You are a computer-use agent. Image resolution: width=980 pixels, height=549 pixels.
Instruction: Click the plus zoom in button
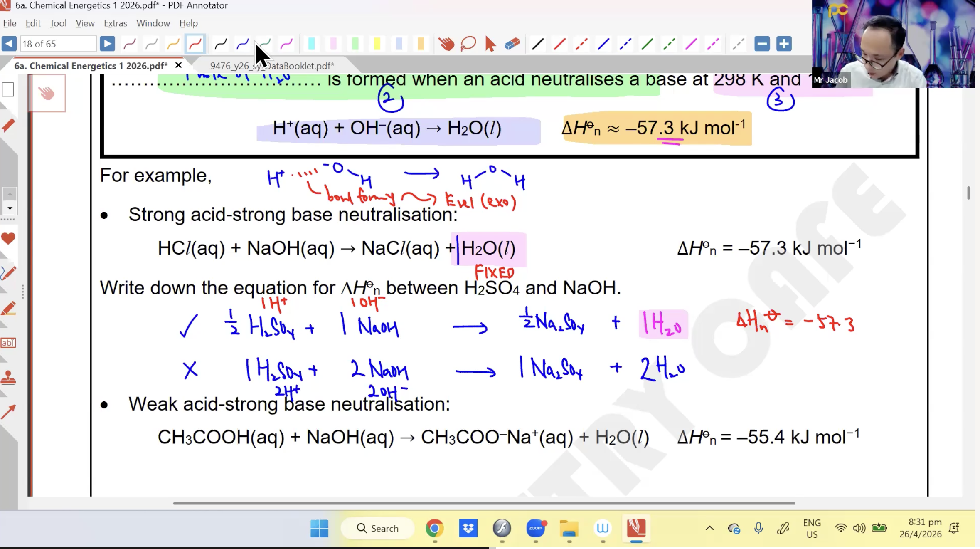(784, 44)
